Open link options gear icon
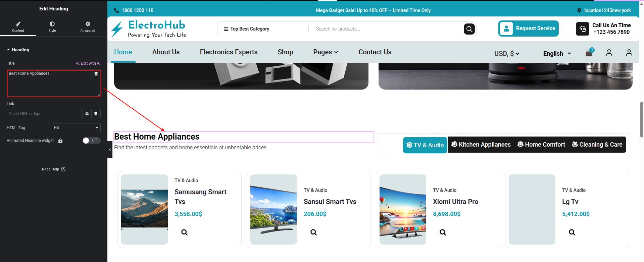Image resolution: width=644 pixels, height=262 pixels. (87, 114)
